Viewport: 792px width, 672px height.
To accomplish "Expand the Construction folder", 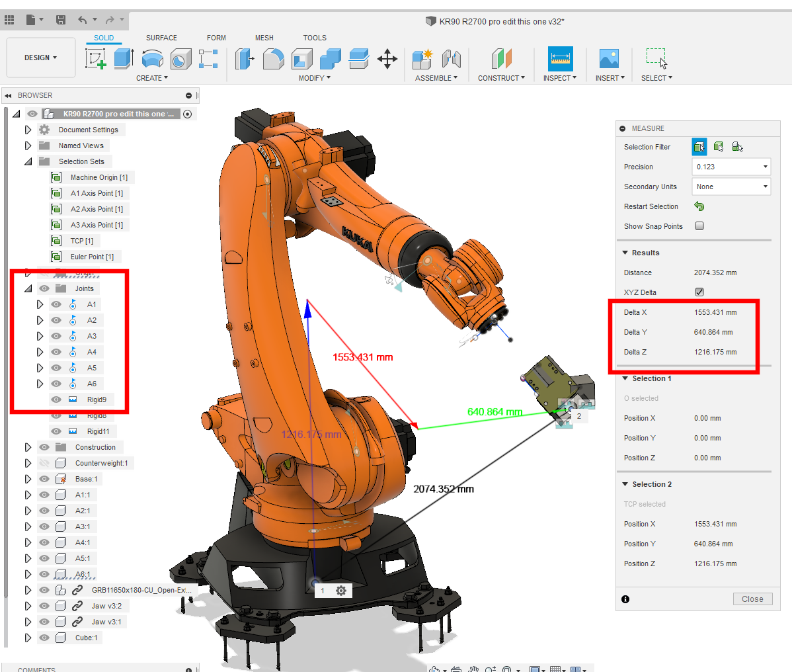I will click(28, 447).
